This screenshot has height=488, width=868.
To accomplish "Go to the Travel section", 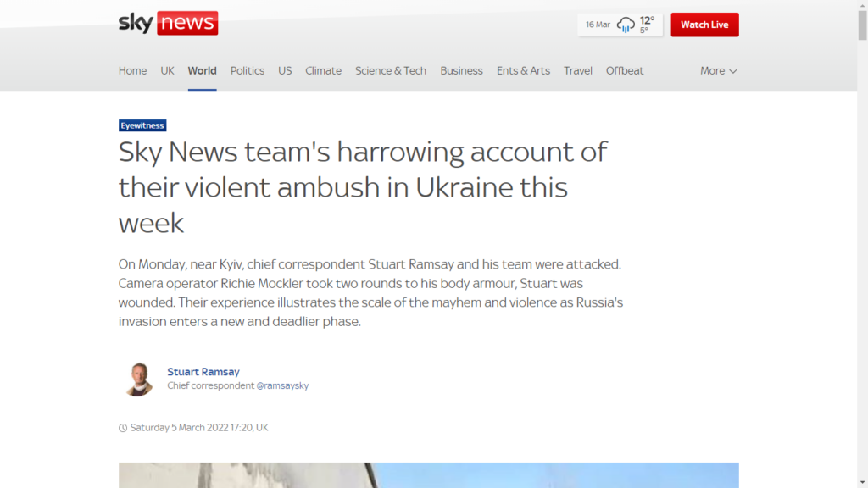I will click(x=578, y=71).
